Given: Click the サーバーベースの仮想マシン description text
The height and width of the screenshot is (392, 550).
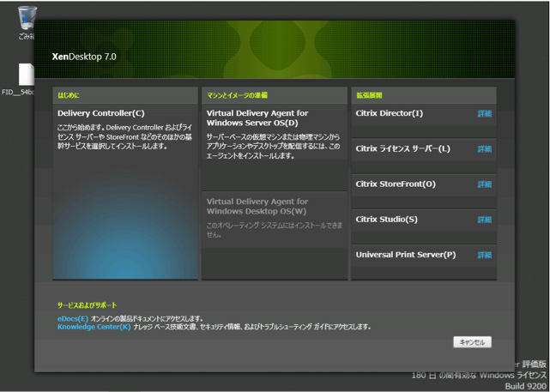Looking at the screenshot, I should 273,147.
